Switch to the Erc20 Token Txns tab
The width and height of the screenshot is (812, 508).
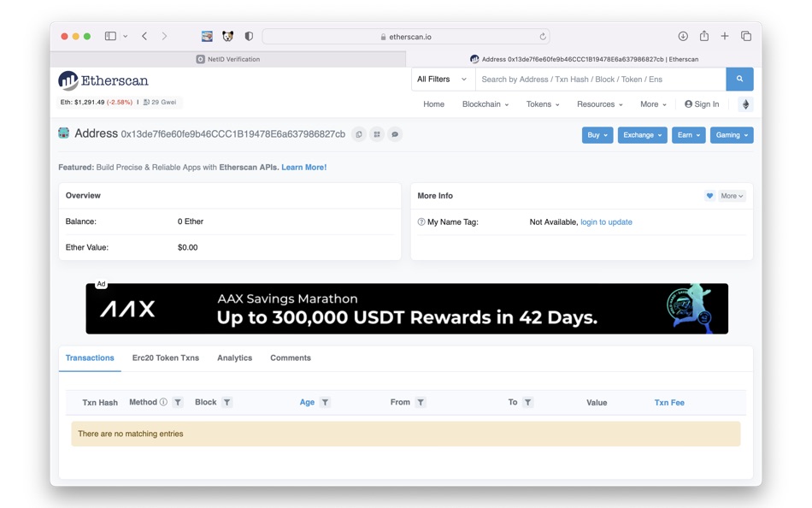166,358
